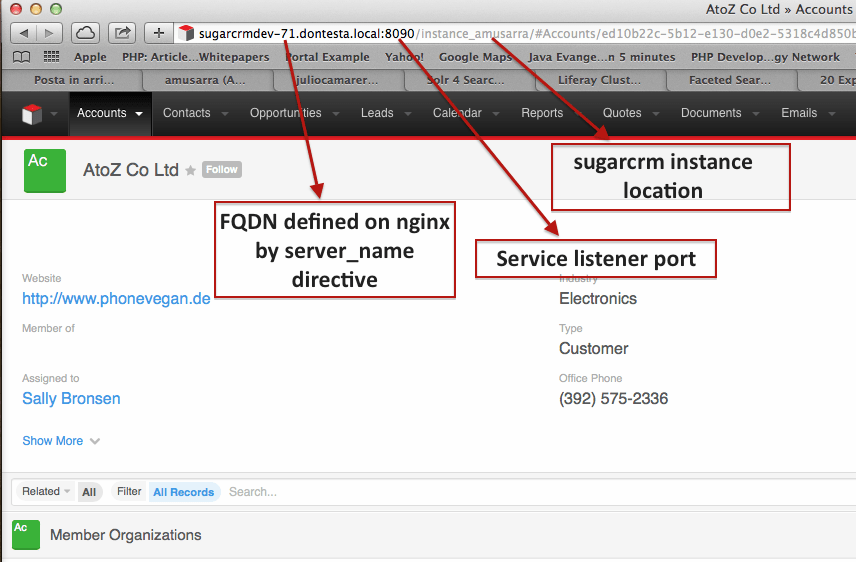This screenshot has width=856, height=562.
Task: Expand the Emails module dropdown arrow
Action: tap(832, 114)
